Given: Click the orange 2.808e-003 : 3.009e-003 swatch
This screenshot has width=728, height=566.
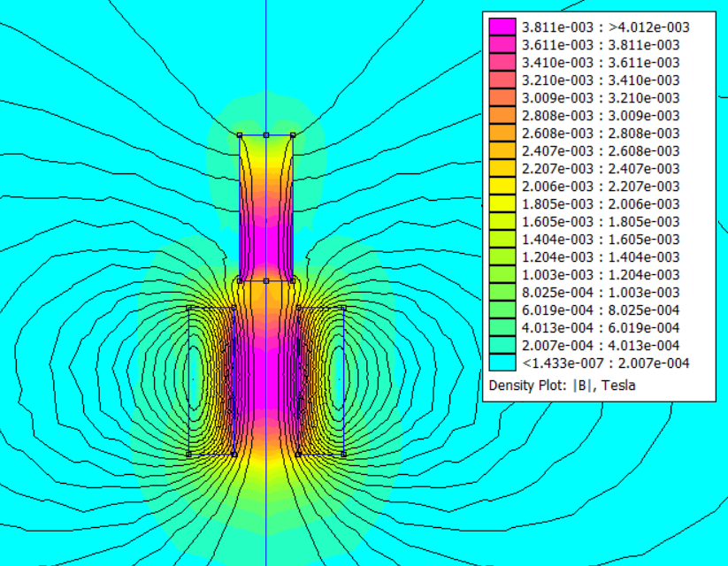Looking at the screenshot, I should 502,115.
